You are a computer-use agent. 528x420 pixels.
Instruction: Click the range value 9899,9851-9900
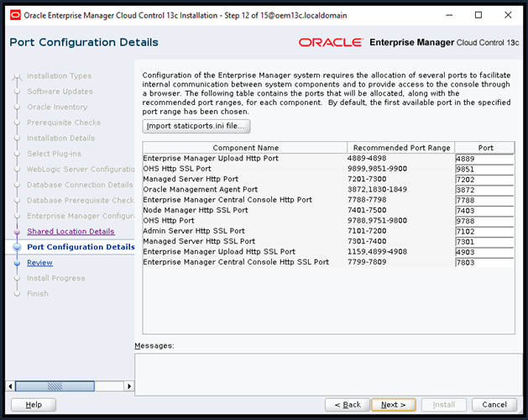click(x=377, y=169)
